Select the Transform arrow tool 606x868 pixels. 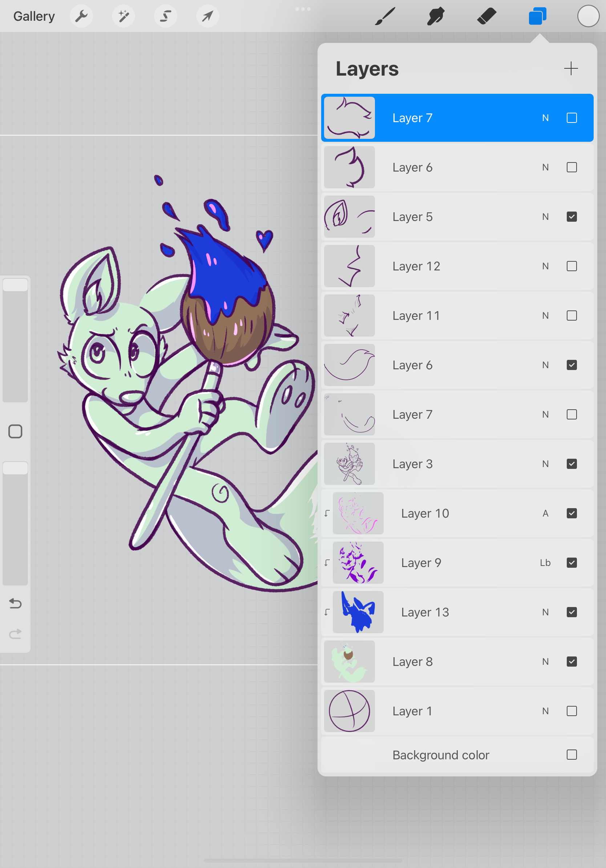tap(207, 16)
